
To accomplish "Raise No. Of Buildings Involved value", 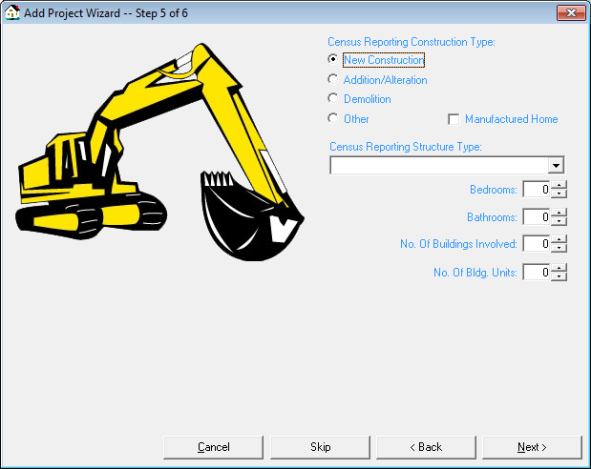I will point(559,240).
